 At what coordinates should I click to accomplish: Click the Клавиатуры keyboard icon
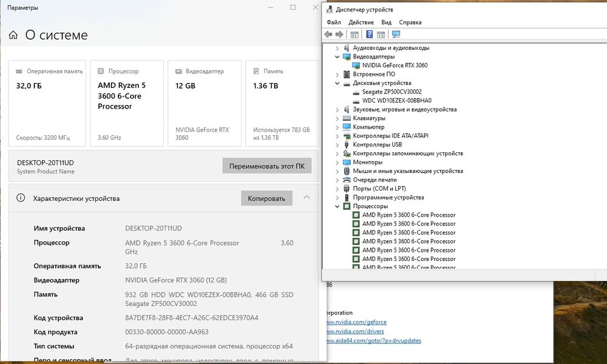(x=347, y=118)
